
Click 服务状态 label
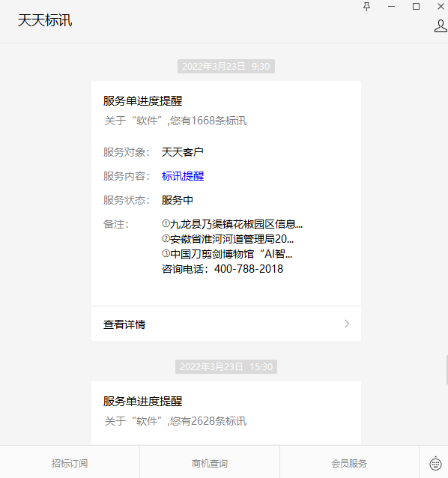127,200
